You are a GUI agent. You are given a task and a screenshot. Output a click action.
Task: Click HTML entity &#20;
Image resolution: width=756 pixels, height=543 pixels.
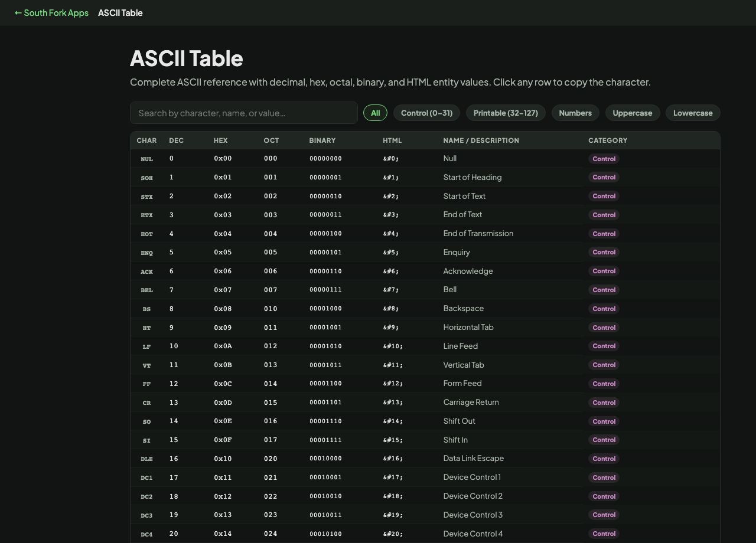[x=393, y=534]
